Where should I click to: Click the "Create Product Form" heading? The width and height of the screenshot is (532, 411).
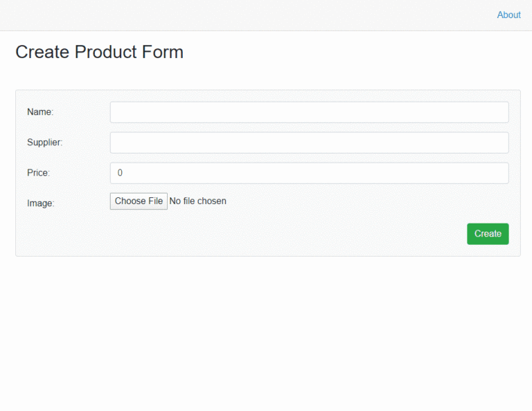coord(99,52)
